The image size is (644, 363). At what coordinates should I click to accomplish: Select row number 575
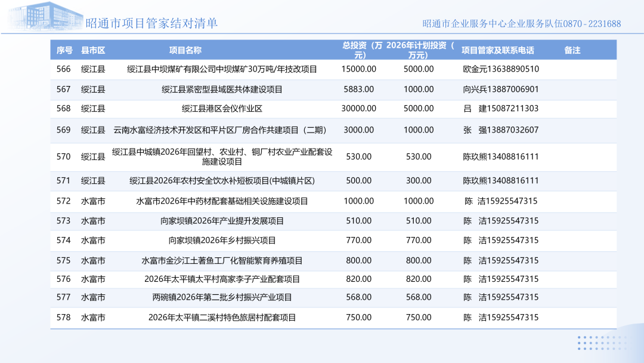64,261
